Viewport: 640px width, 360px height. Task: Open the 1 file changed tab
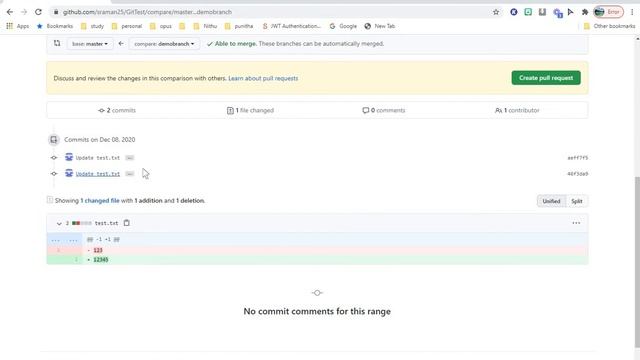(250, 110)
